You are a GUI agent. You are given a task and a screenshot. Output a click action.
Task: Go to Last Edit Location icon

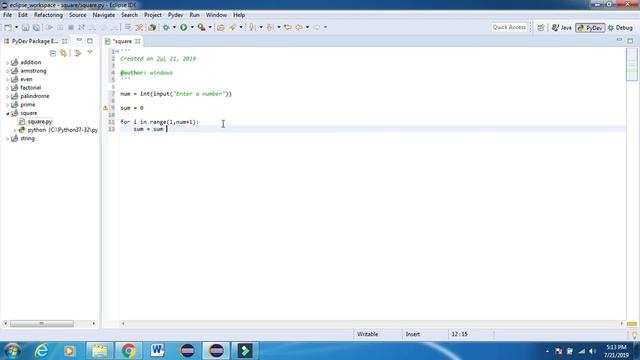point(288,27)
